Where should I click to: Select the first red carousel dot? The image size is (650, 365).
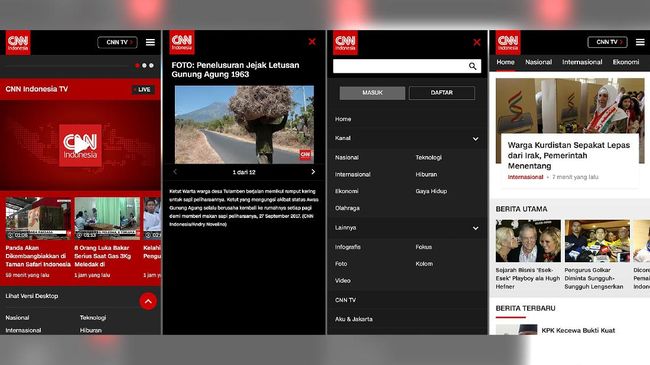(137, 66)
